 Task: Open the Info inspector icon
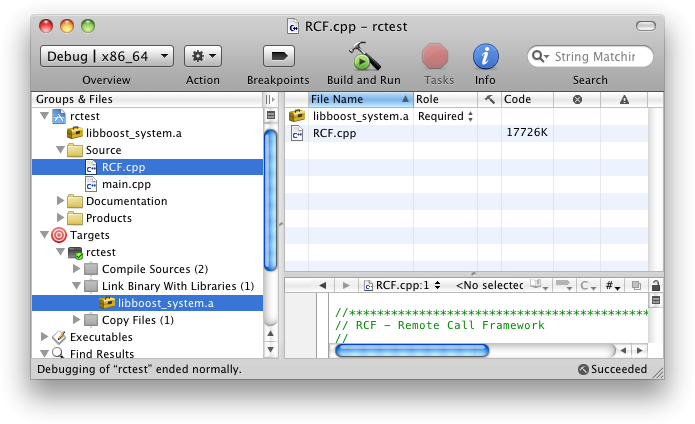click(x=485, y=56)
